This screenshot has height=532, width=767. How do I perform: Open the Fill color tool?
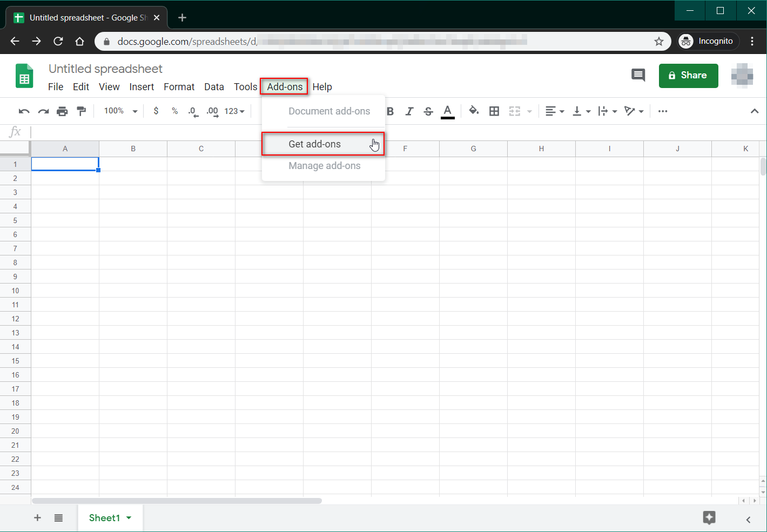pyautogui.click(x=474, y=111)
